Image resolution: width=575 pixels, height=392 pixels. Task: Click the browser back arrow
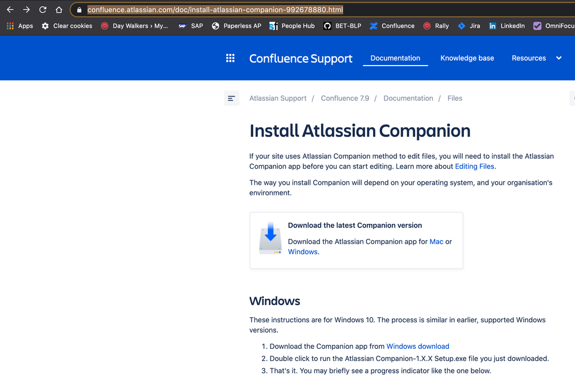10,10
